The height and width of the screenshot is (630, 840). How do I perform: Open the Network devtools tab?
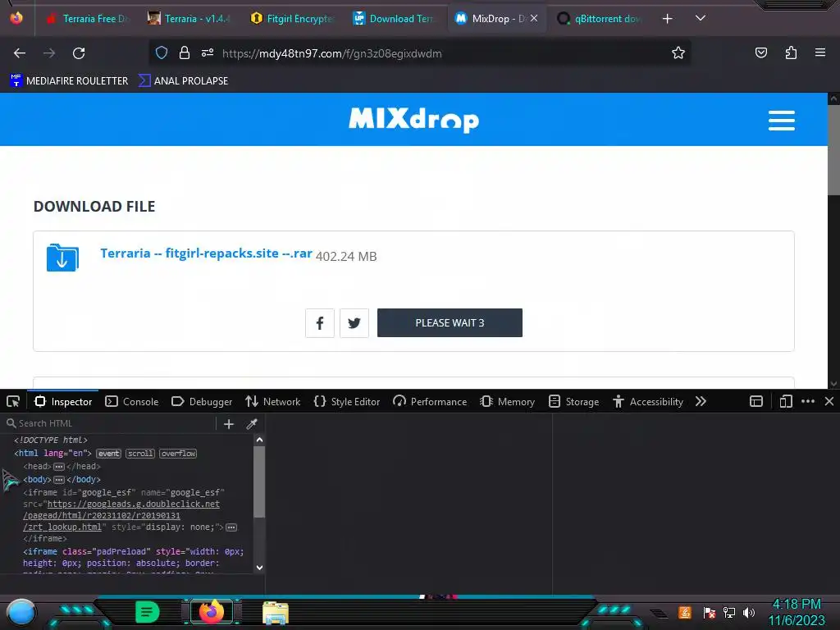coord(272,401)
